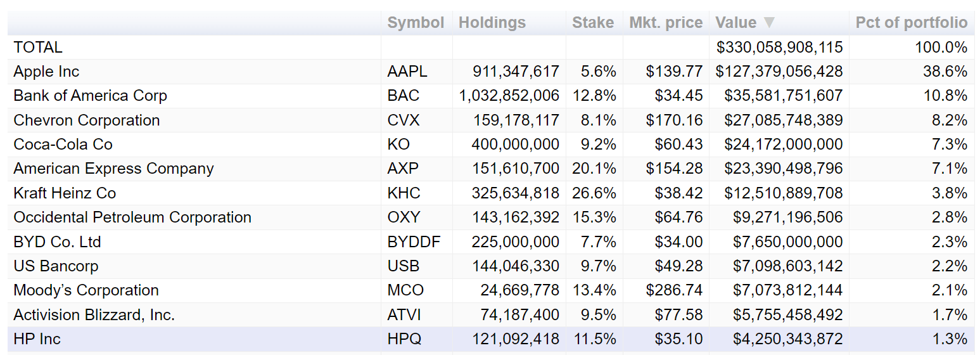Click the TOTAL row label
This screenshot has height=355, width=980.
click(x=38, y=48)
